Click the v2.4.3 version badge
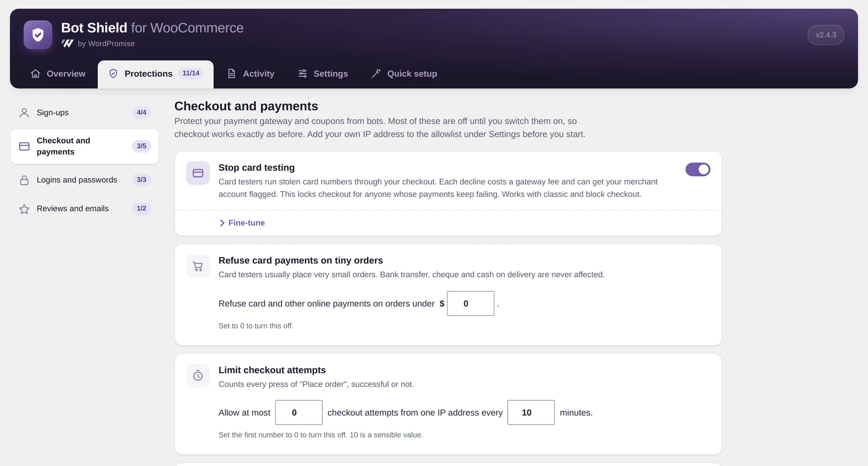The height and width of the screenshot is (466, 868). [826, 35]
